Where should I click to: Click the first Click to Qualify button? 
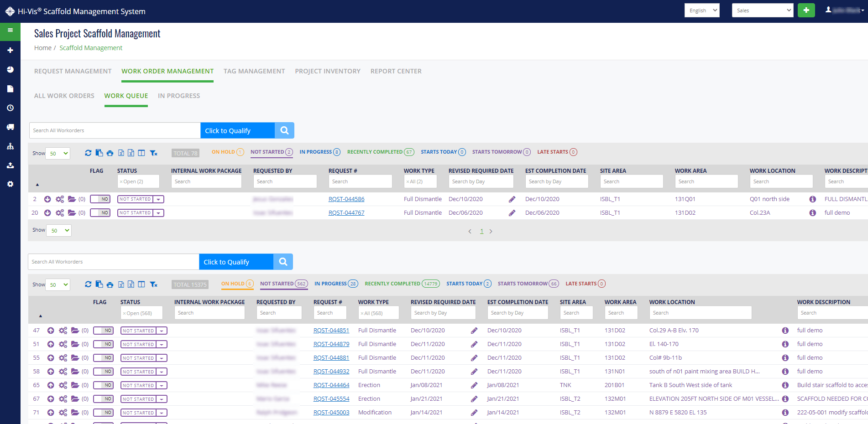click(237, 131)
